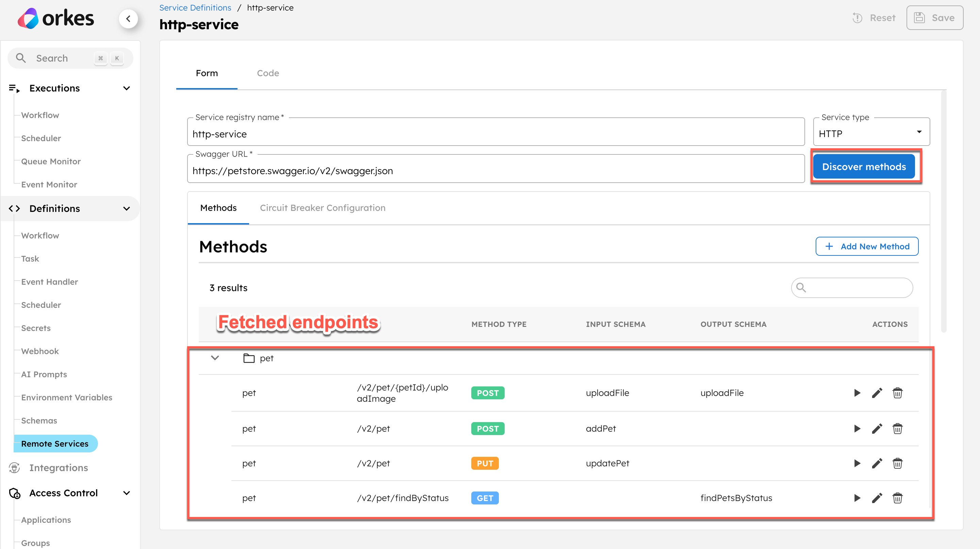Open AI Prompts
Viewport: 980px width, 549px height.
[x=44, y=375]
